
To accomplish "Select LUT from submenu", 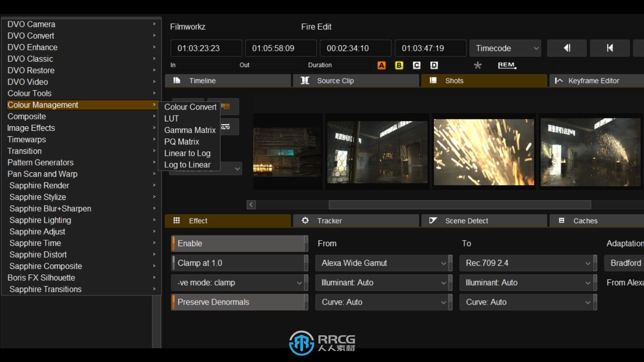I will click(190, 119).
